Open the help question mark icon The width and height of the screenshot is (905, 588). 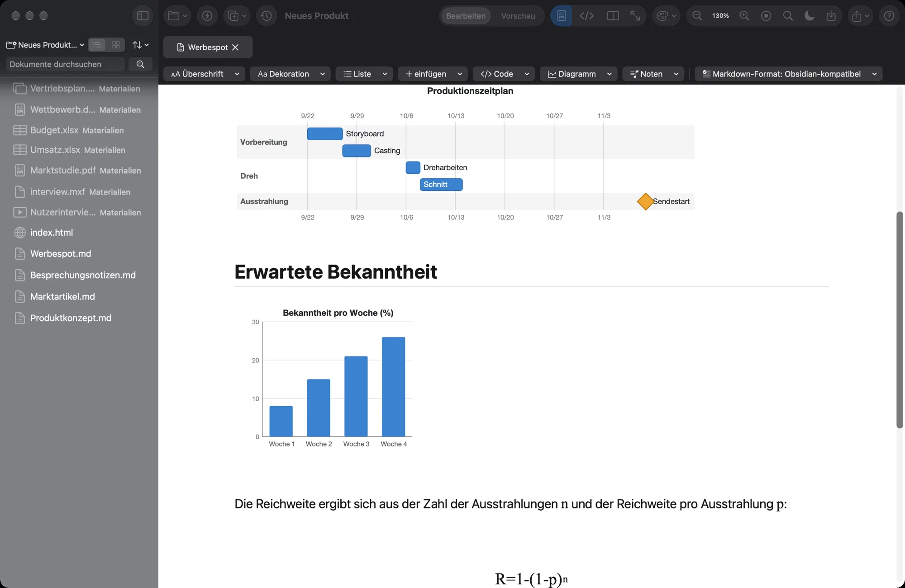(x=889, y=16)
